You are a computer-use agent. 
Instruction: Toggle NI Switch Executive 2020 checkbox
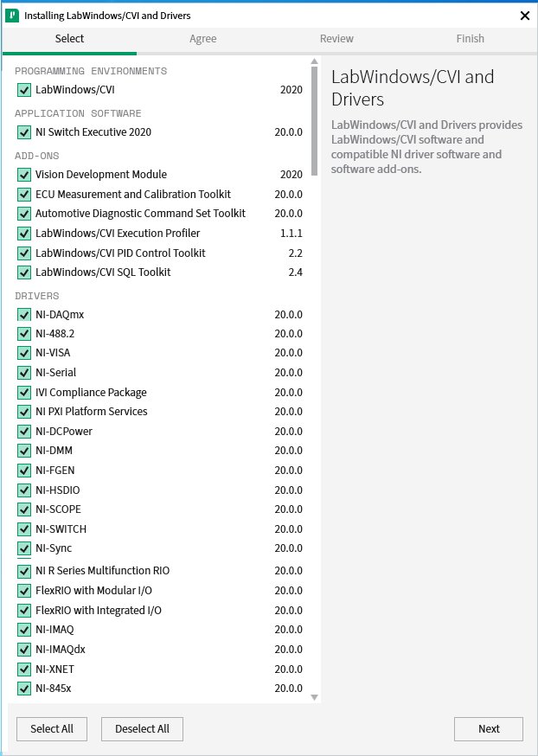[23, 132]
